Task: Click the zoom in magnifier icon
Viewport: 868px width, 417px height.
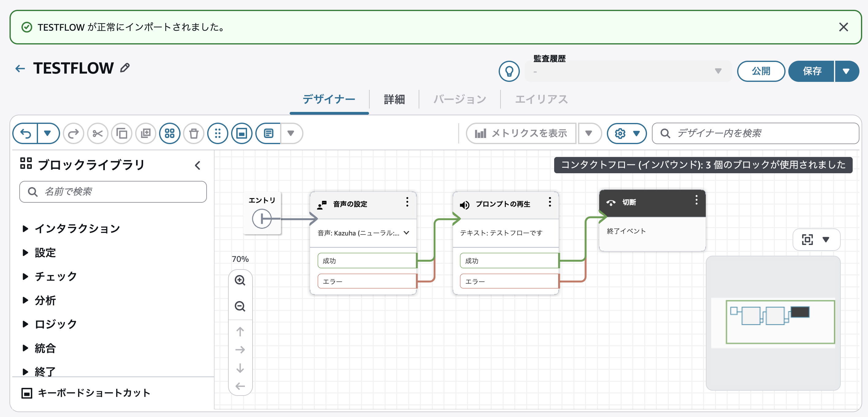Action: [240, 281]
